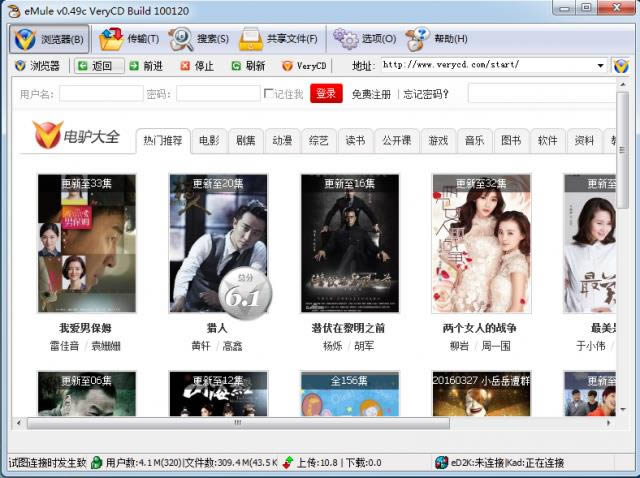Screen dimensions: 640x478
Task: Click the 我爱男保姆 poster thumbnail
Action: (x=87, y=244)
